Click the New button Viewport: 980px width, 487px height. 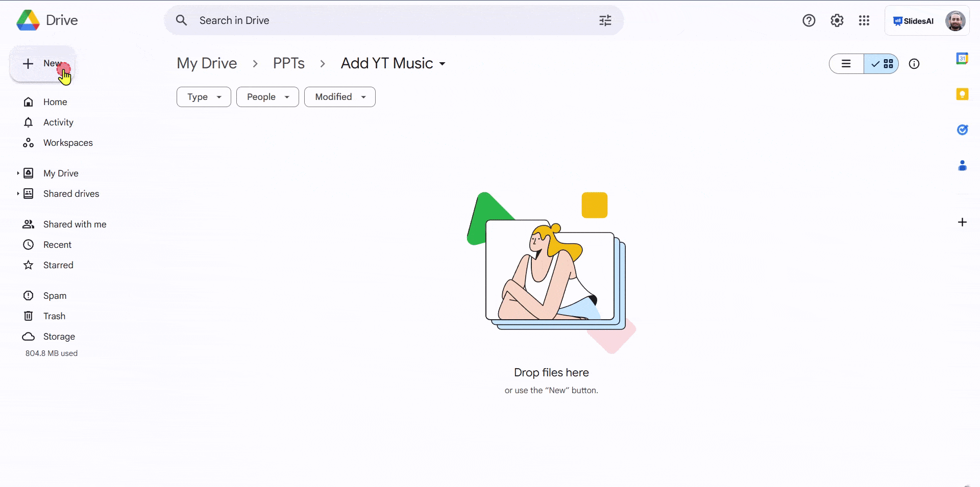[x=43, y=64]
